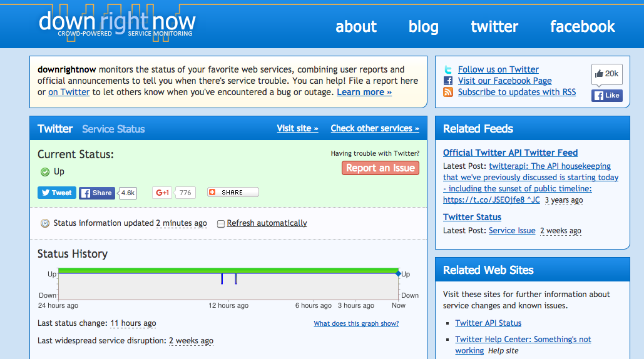The image size is (644, 359).
Task: Click the Related Feeds heading
Action: tap(478, 129)
